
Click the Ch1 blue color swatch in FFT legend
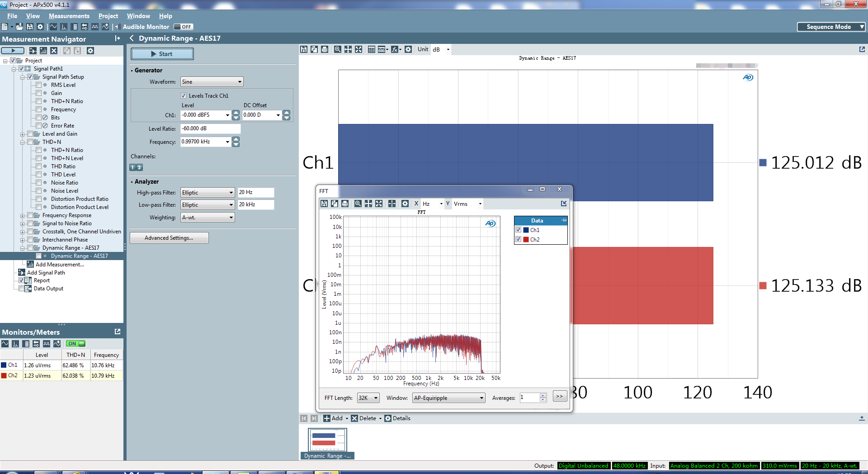(526, 230)
